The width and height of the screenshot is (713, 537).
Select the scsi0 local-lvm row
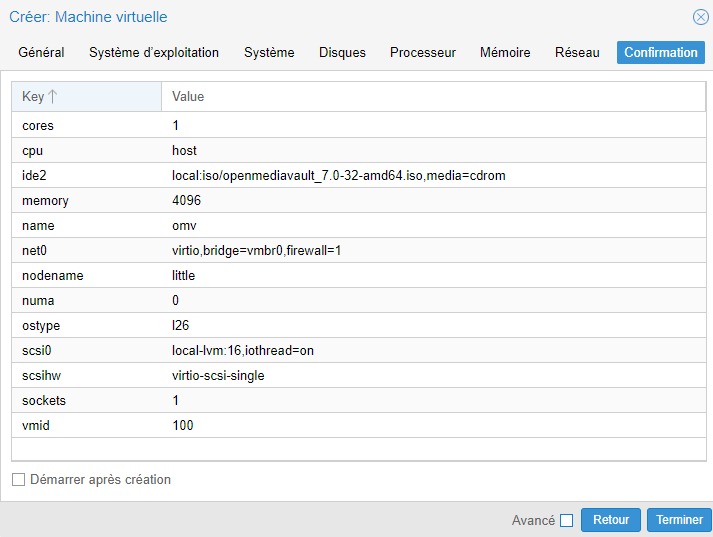click(x=358, y=351)
